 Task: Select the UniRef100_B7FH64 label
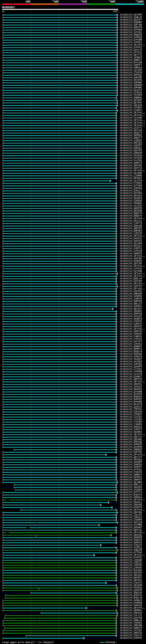pos(131,30)
